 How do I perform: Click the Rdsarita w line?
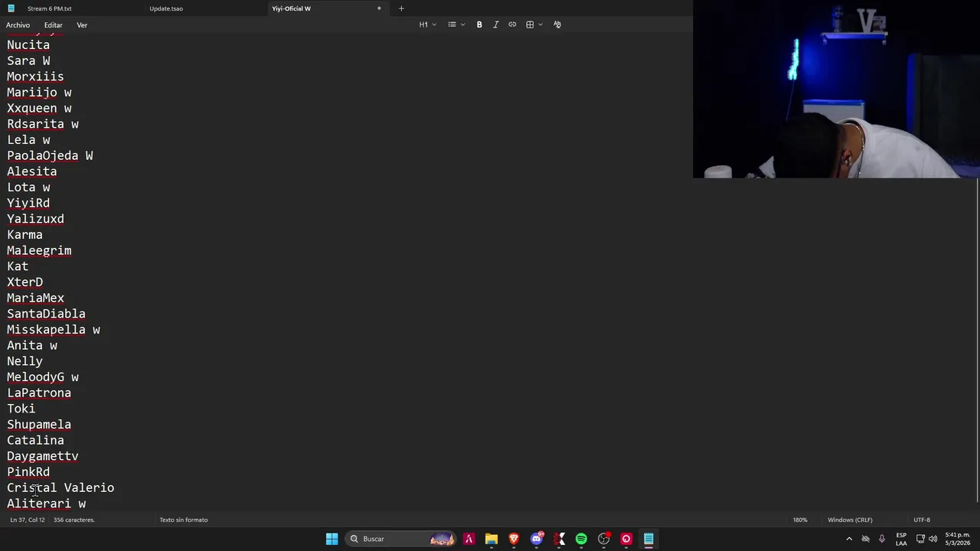click(43, 124)
